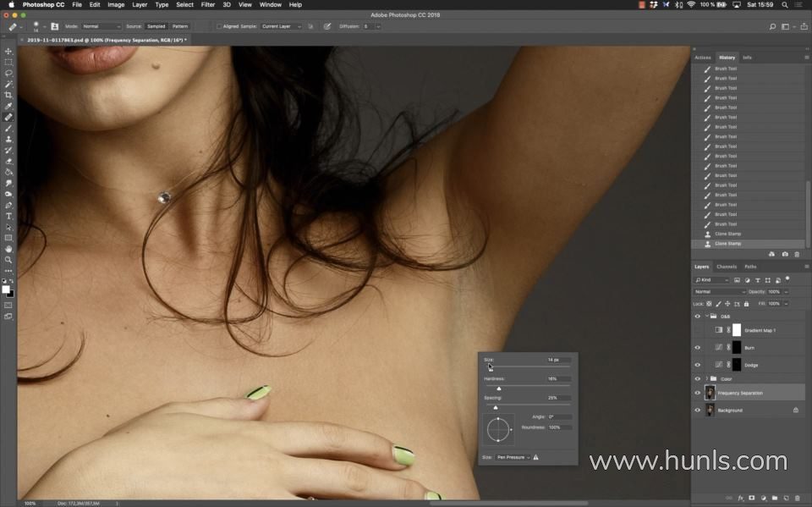Select the History Brush tool
The image size is (812, 507).
pos(8,150)
